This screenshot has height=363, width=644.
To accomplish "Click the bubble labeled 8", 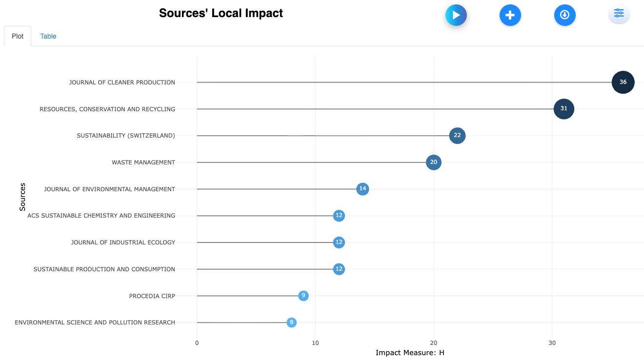I will click(292, 322).
